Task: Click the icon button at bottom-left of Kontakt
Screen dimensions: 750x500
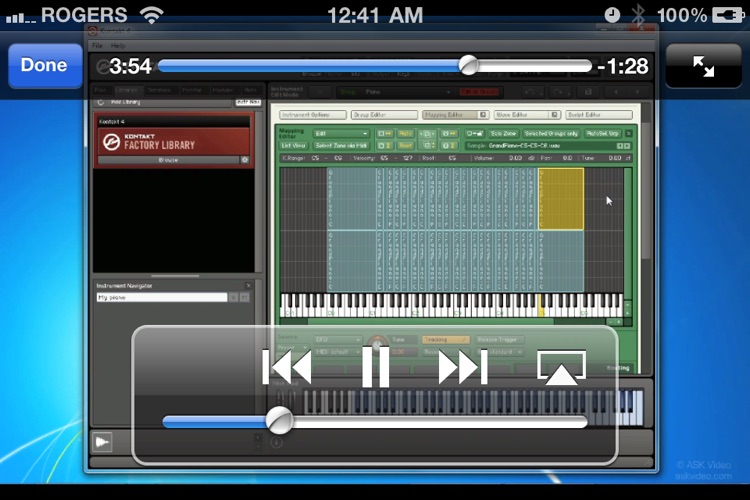Action: click(x=102, y=442)
